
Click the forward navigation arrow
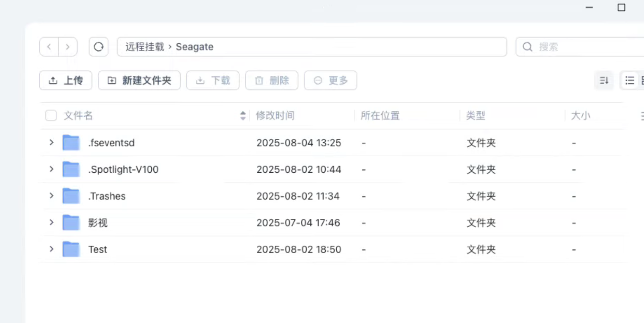(68, 47)
